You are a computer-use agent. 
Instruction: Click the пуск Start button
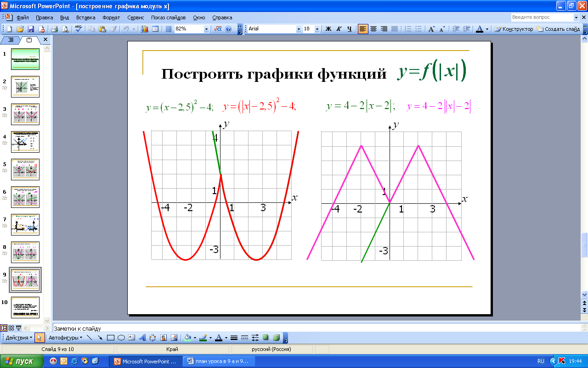pos(22,361)
